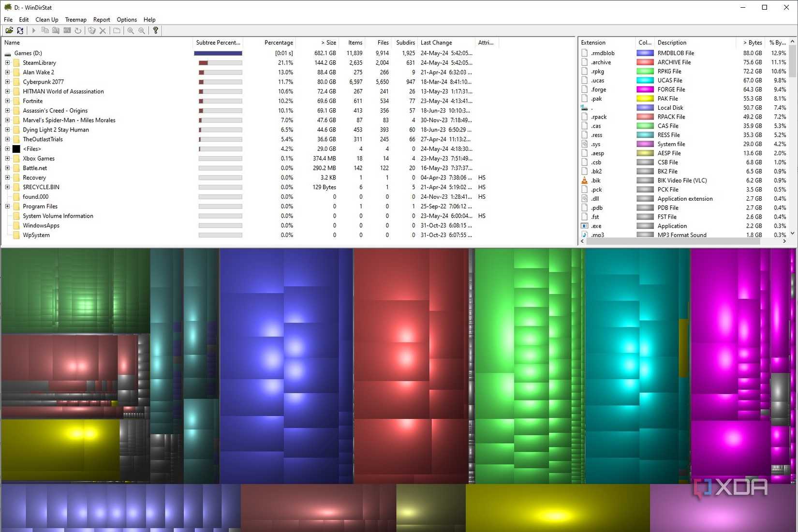This screenshot has width=798, height=532.
Task: Click the Command Prompt Here toolbar icon
Action: point(67,30)
